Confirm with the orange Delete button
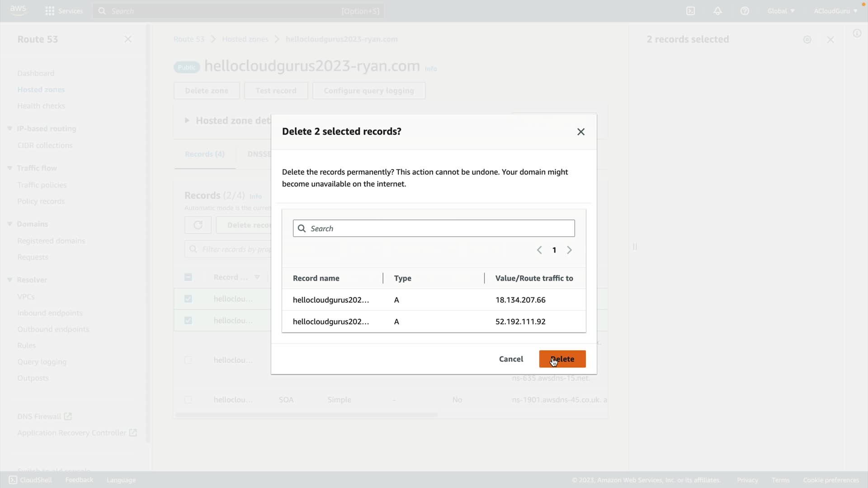 (562, 359)
